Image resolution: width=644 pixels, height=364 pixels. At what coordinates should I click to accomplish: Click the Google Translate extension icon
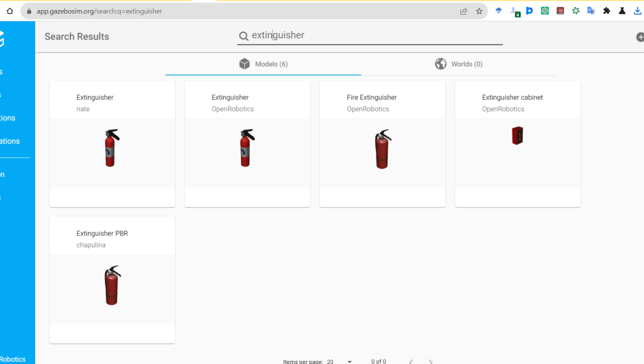[591, 11]
